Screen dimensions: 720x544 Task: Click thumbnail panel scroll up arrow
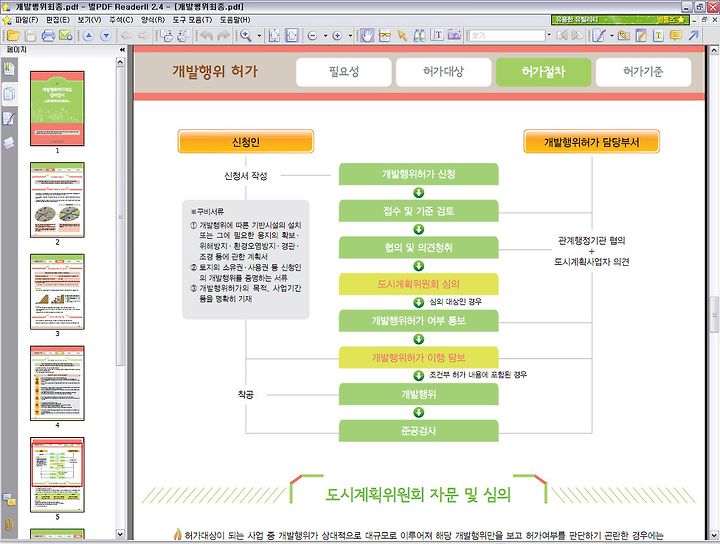120,62
